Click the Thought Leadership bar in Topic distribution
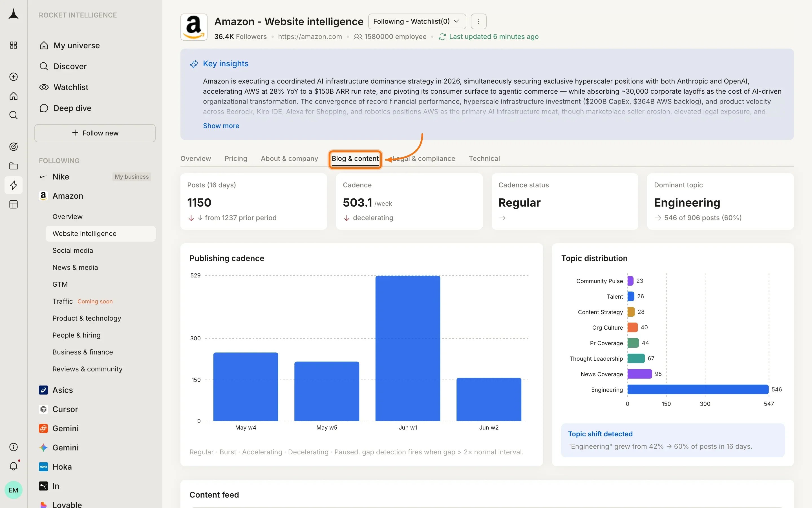The width and height of the screenshot is (812, 508). click(x=636, y=358)
